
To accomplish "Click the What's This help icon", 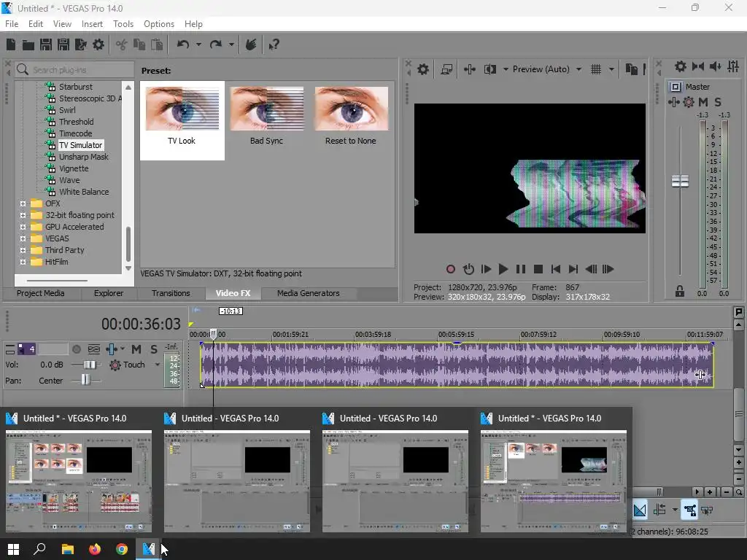I will point(274,44).
